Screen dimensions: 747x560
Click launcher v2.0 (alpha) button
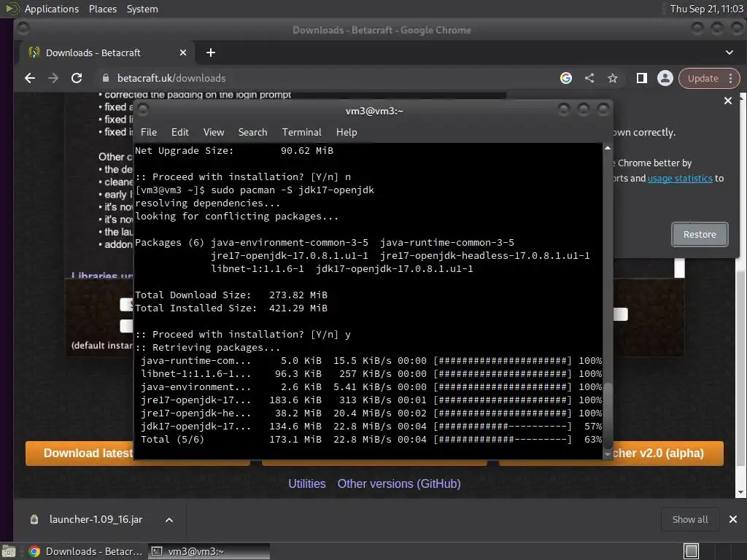tap(668, 453)
